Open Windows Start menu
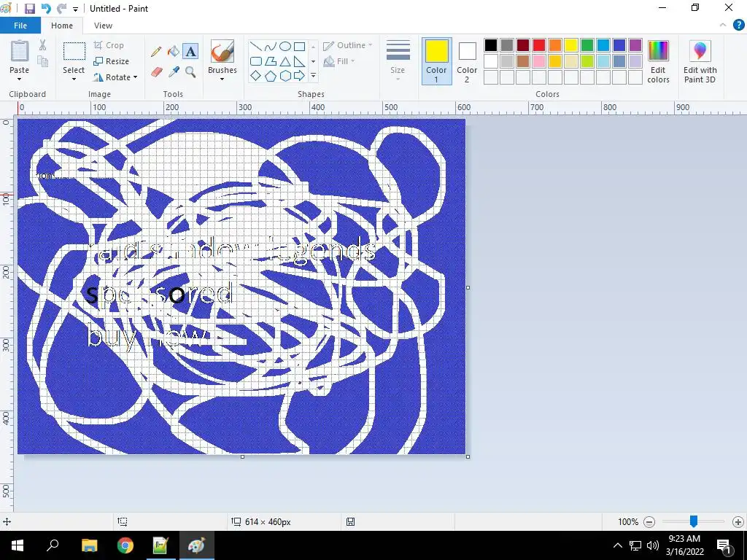Screen dimensions: 747x560 pyautogui.click(x=18, y=545)
